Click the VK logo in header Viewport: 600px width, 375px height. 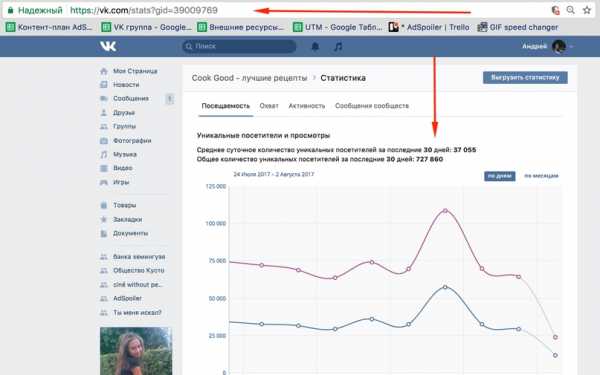coord(108,46)
